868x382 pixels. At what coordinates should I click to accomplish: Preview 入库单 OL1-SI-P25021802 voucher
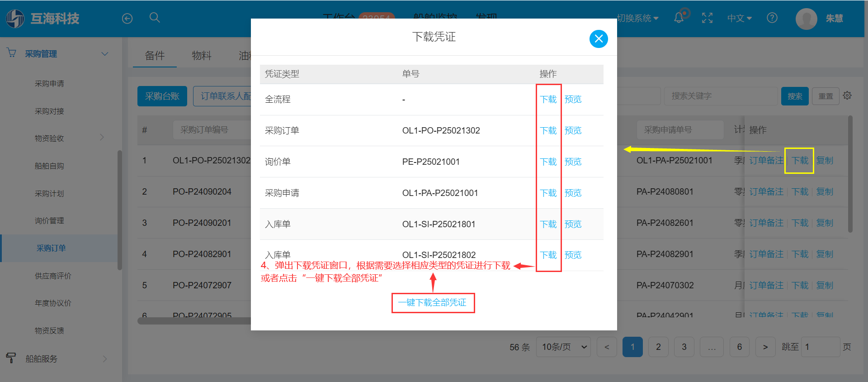[573, 255]
